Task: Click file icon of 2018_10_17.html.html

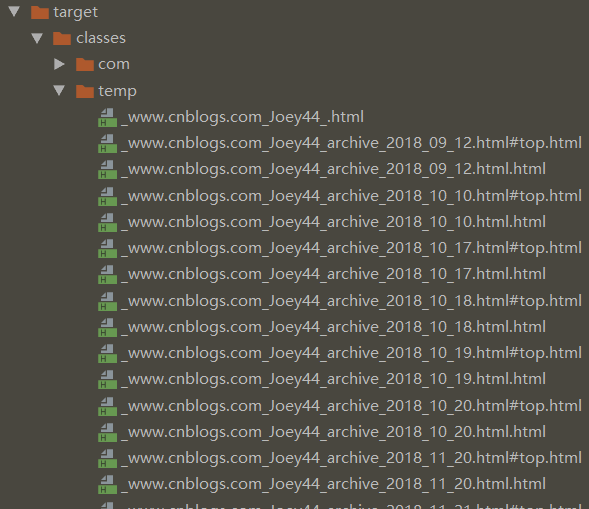Action: click(107, 274)
